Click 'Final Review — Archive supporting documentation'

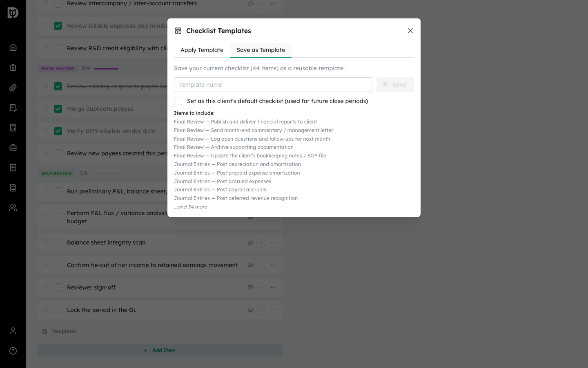coord(234,147)
